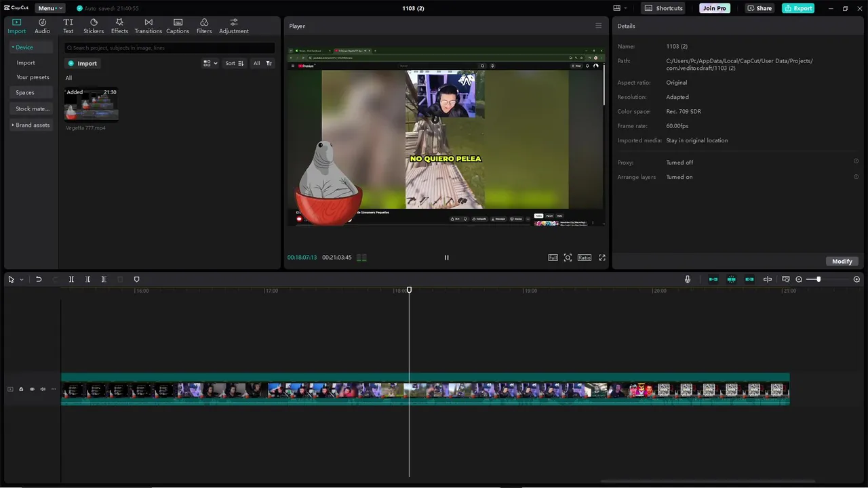Open Stock materials in the sidebar
Screen dimensions: 868x488
(x=32, y=108)
